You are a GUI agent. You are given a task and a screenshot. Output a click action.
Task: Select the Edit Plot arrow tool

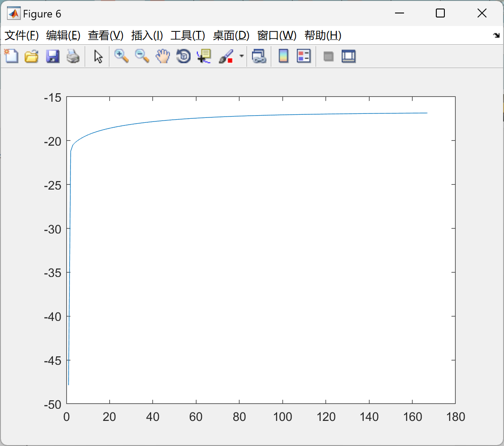[x=98, y=56]
